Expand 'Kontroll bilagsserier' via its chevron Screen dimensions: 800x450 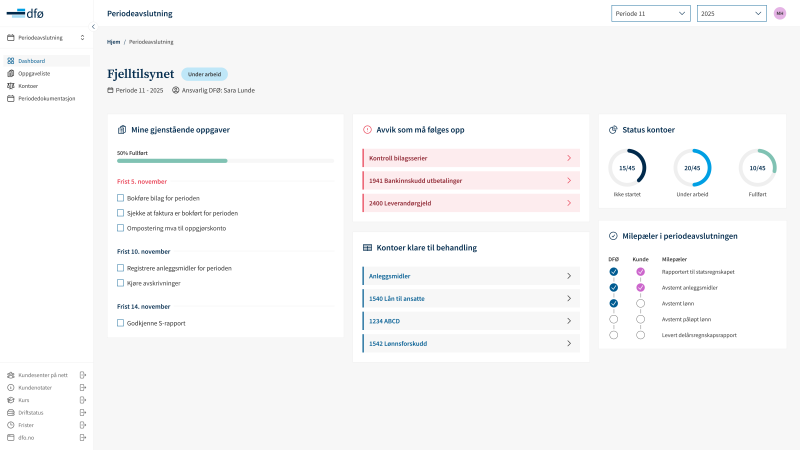[569, 158]
